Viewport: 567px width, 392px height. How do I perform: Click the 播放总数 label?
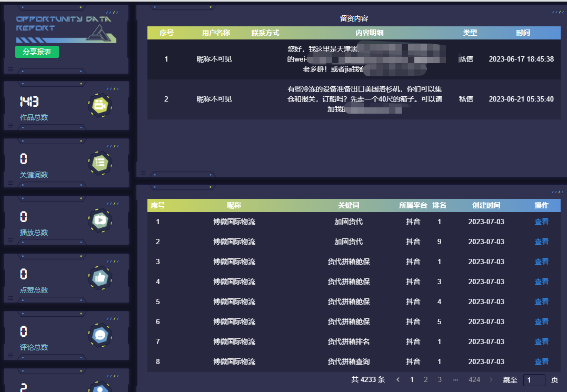coord(34,233)
